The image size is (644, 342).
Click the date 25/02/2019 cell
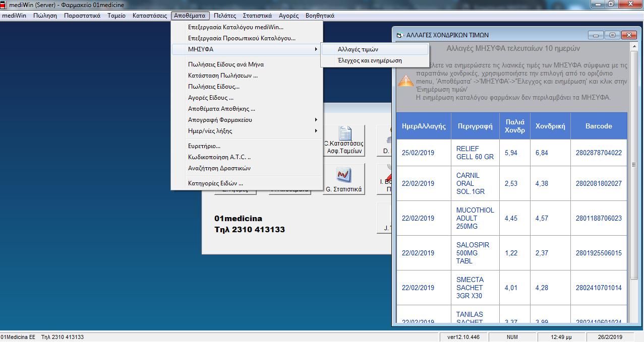pos(424,153)
